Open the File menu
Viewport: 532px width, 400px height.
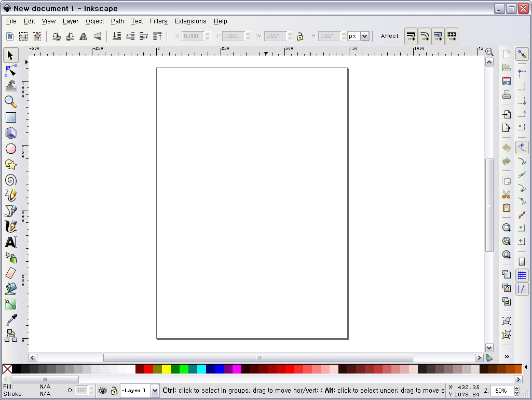pyautogui.click(x=11, y=21)
